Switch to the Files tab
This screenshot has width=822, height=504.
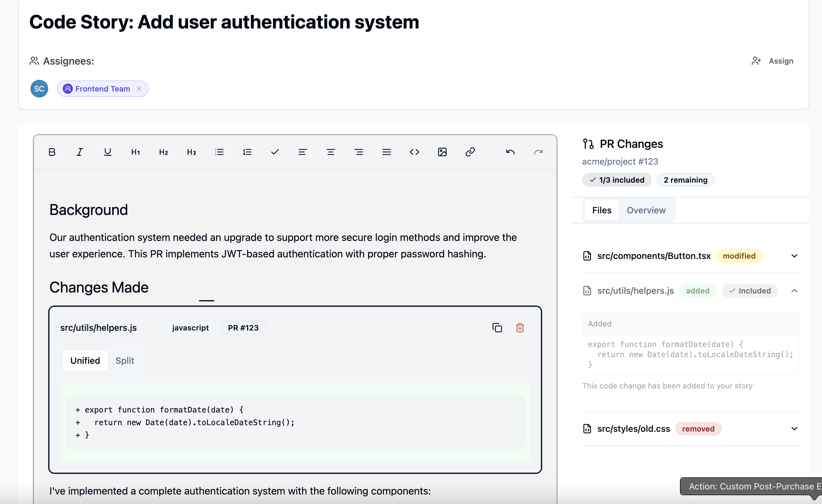coord(601,210)
